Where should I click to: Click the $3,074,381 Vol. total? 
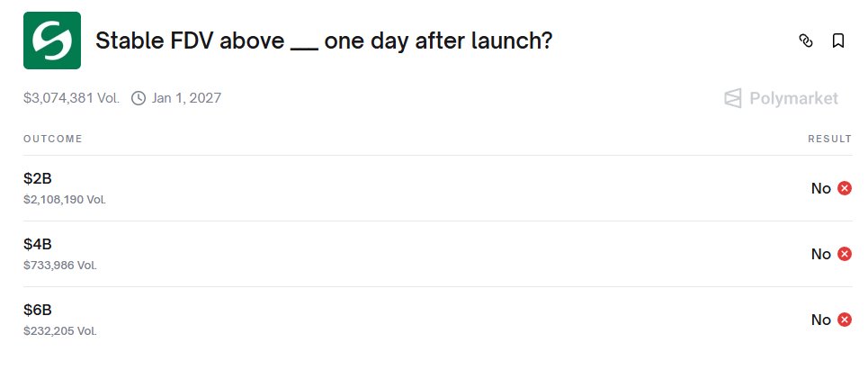click(71, 98)
